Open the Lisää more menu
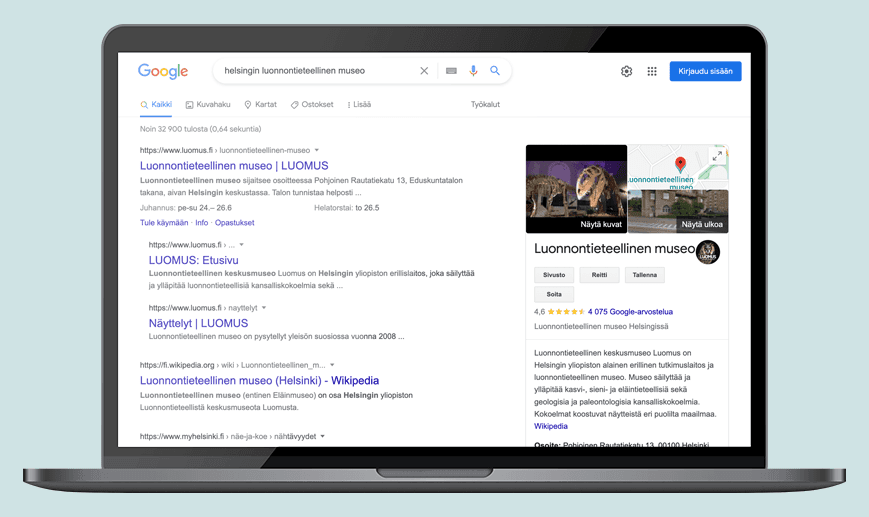869x517 pixels. 359,105
